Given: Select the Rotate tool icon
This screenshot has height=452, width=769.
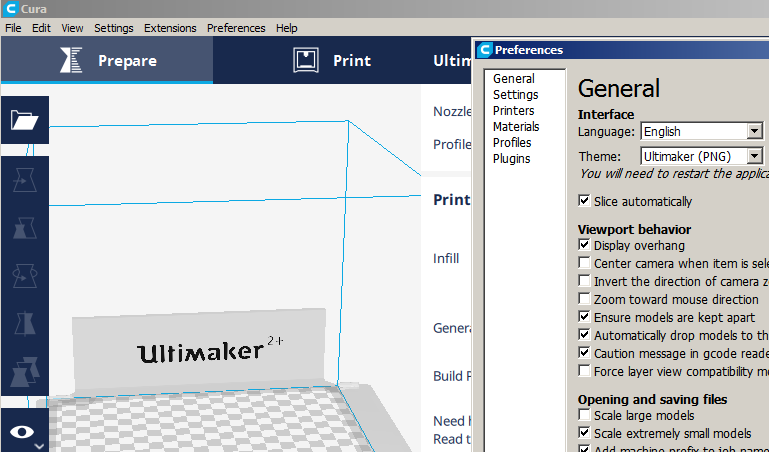Looking at the screenshot, I should [x=25, y=276].
